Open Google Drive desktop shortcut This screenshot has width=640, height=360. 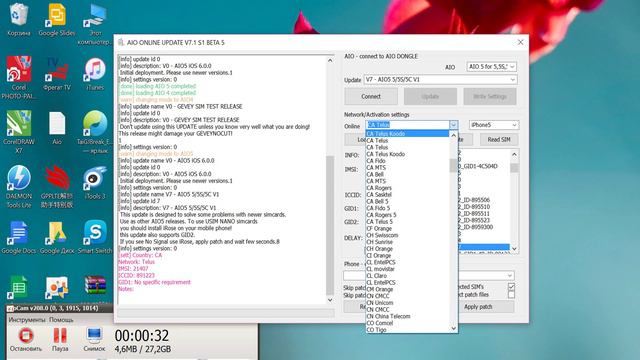tap(57, 237)
